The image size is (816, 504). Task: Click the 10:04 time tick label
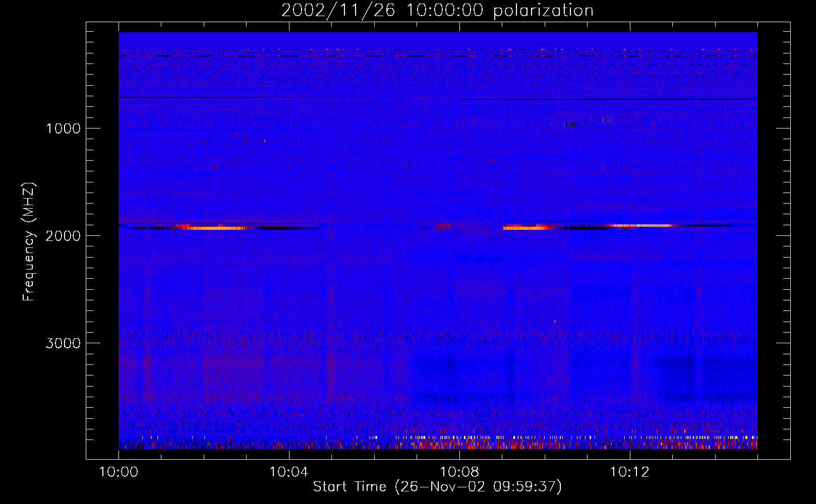coord(289,472)
